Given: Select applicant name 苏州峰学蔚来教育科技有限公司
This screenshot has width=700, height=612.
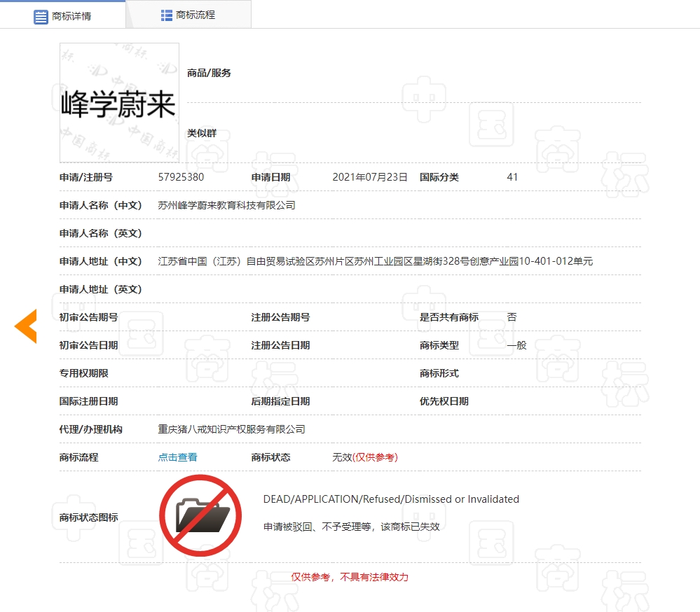Looking at the screenshot, I should [x=227, y=205].
